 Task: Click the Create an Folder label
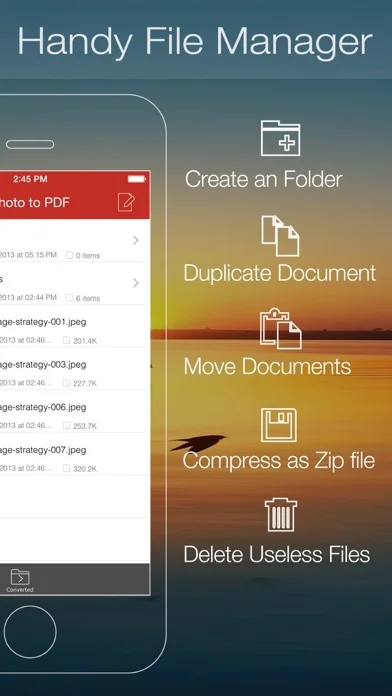click(x=264, y=179)
